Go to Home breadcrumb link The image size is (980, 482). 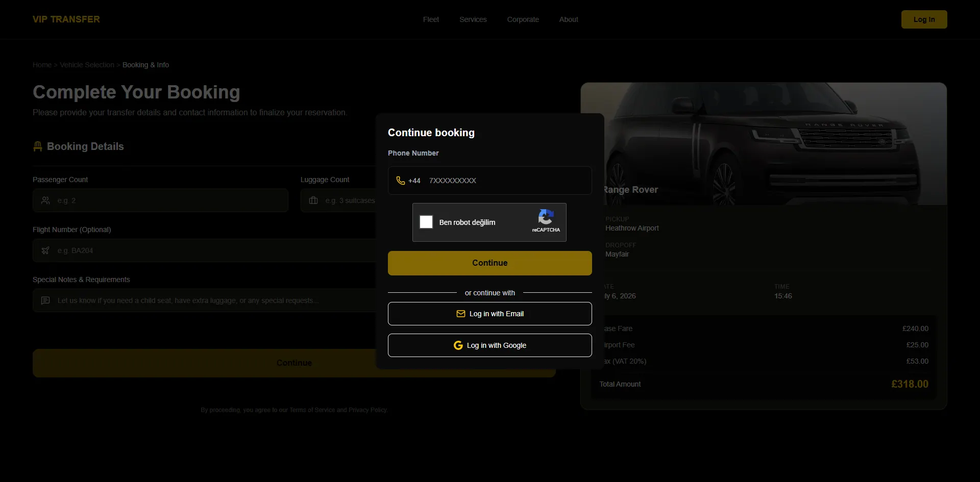tap(42, 65)
